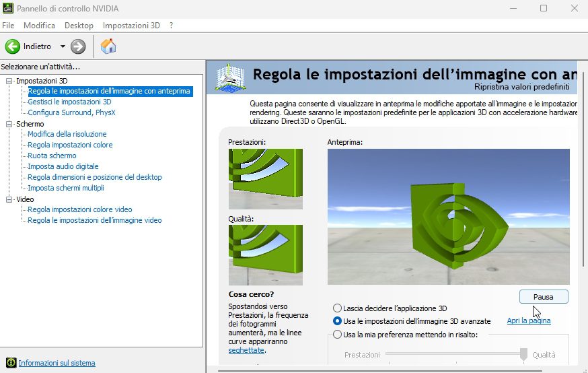Click the Qualità preview thumbnail

pos(266,255)
